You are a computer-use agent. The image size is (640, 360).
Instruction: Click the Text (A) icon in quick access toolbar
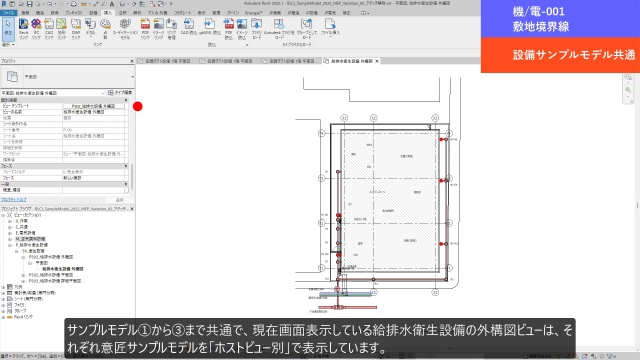point(111,4)
